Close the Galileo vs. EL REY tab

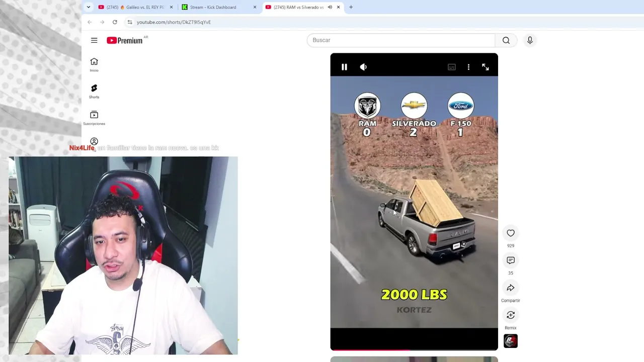tap(171, 7)
